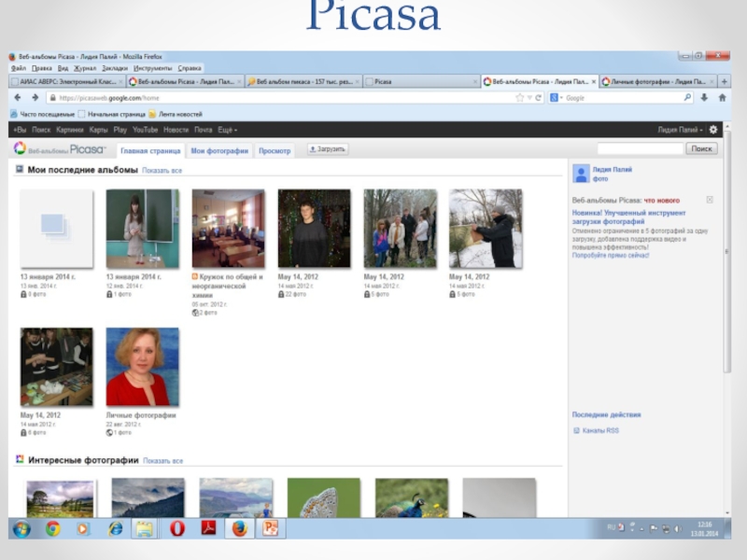Click the volume speaker tray icon

point(678,528)
